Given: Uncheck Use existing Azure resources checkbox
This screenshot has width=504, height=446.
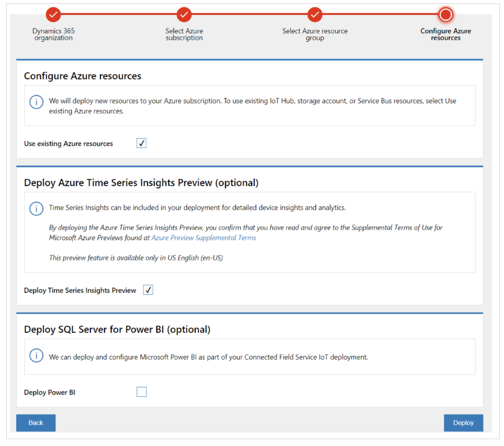Looking at the screenshot, I should pyautogui.click(x=141, y=143).
